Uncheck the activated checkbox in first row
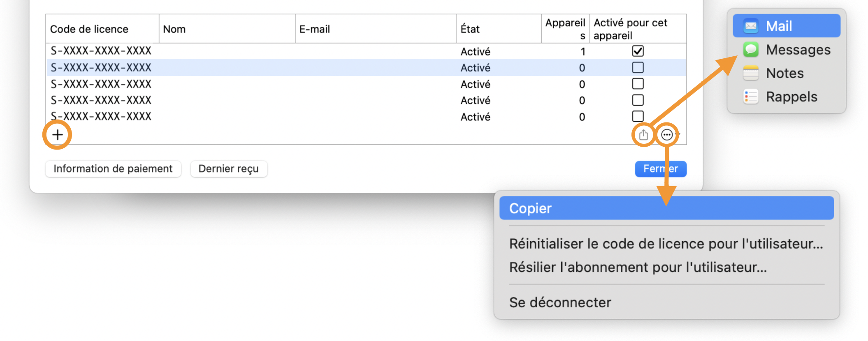868x341 pixels. point(638,51)
